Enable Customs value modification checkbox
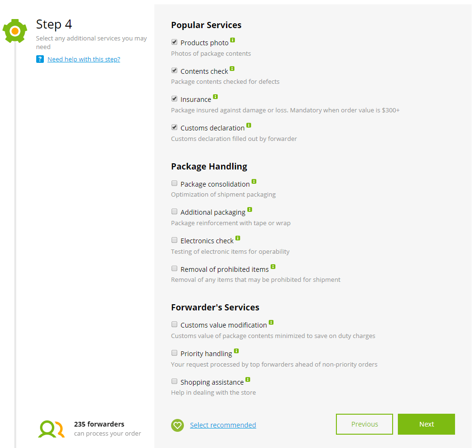 pyautogui.click(x=174, y=325)
